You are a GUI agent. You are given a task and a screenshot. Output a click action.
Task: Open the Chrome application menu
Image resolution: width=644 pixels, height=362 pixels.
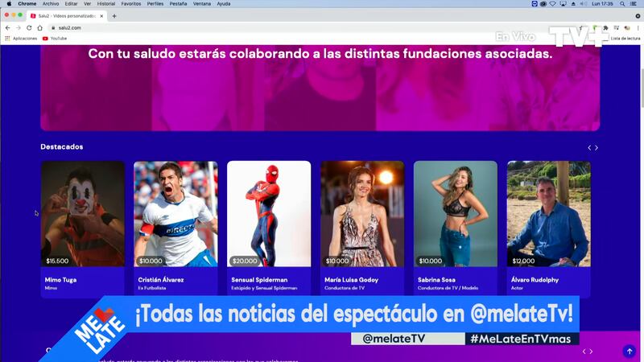coord(27,4)
